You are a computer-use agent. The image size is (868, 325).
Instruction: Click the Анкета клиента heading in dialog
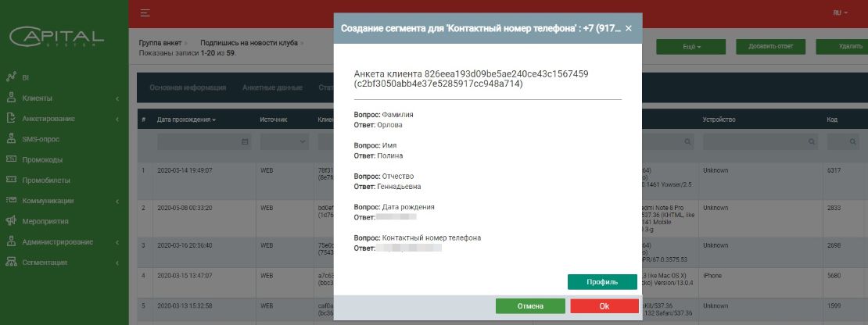tap(471, 79)
